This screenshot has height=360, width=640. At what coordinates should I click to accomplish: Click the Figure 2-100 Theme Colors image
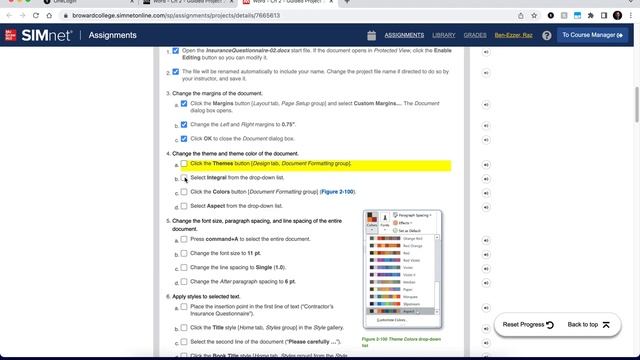point(402,269)
